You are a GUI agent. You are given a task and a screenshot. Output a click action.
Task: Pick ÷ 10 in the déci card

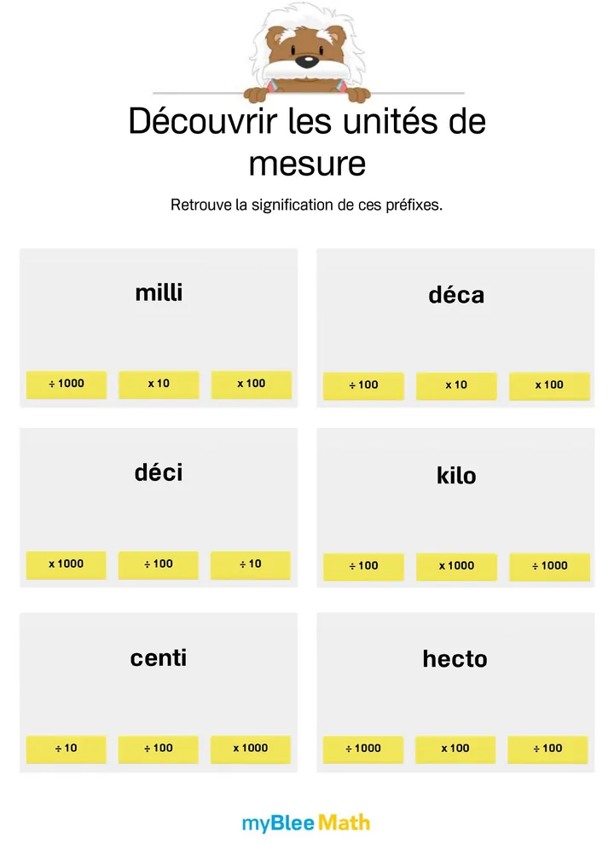tap(251, 564)
